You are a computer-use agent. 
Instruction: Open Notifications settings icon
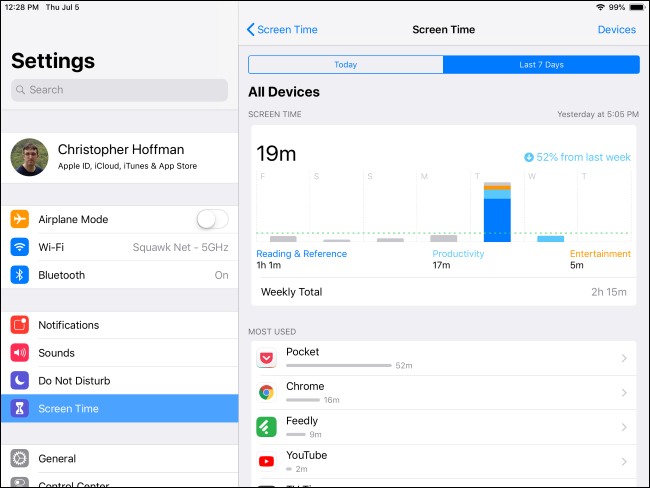tap(20, 325)
